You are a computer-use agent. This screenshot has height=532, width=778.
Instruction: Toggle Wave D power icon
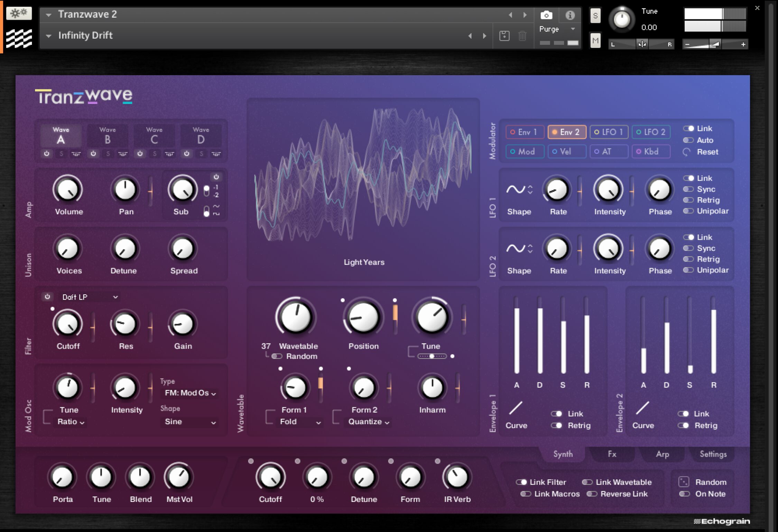(x=187, y=153)
